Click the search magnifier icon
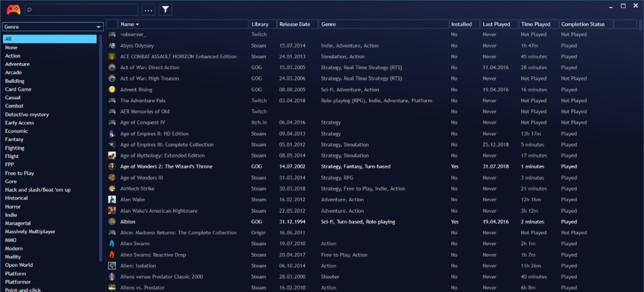 [x=30, y=10]
